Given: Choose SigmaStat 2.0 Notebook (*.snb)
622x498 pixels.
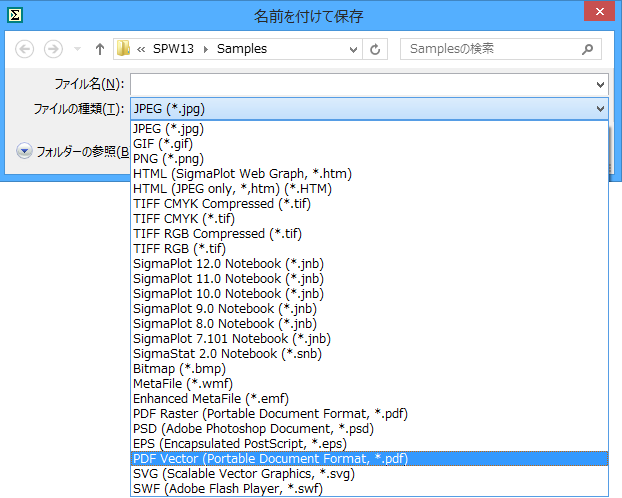Looking at the screenshot, I should coord(369,354).
